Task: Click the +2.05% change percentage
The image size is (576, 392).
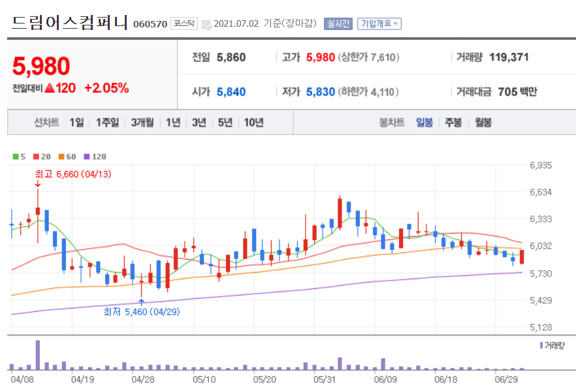Action: click(106, 88)
